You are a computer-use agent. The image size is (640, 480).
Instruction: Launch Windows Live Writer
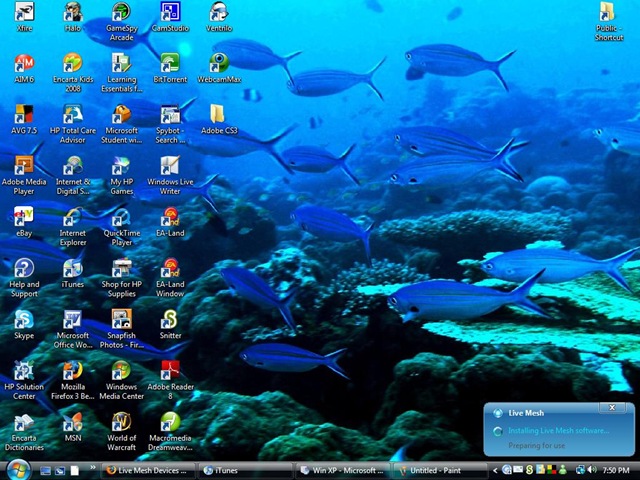click(170, 176)
